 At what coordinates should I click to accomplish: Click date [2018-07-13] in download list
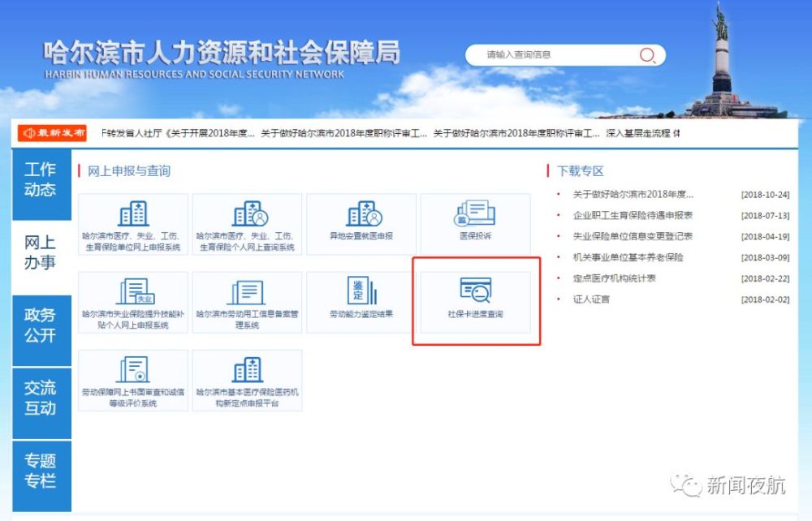click(x=765, y=216)
